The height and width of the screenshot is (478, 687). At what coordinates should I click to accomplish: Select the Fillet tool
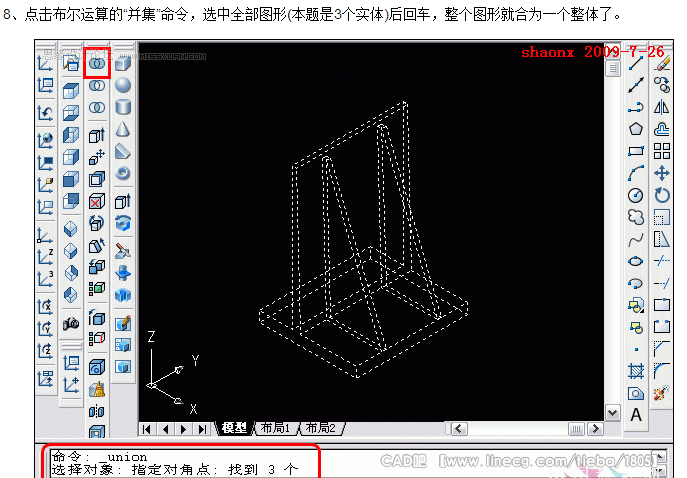pyautogui.click(x=662, y=371)
